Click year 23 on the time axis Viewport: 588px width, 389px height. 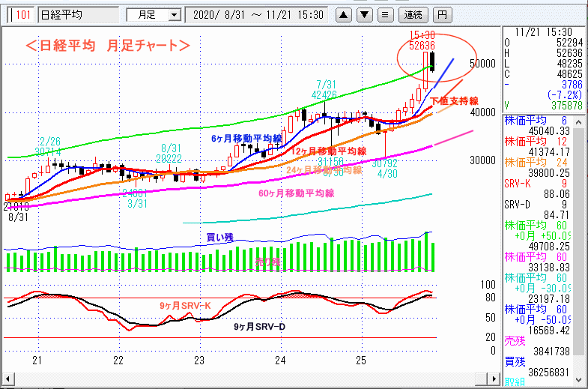(198, 361)
